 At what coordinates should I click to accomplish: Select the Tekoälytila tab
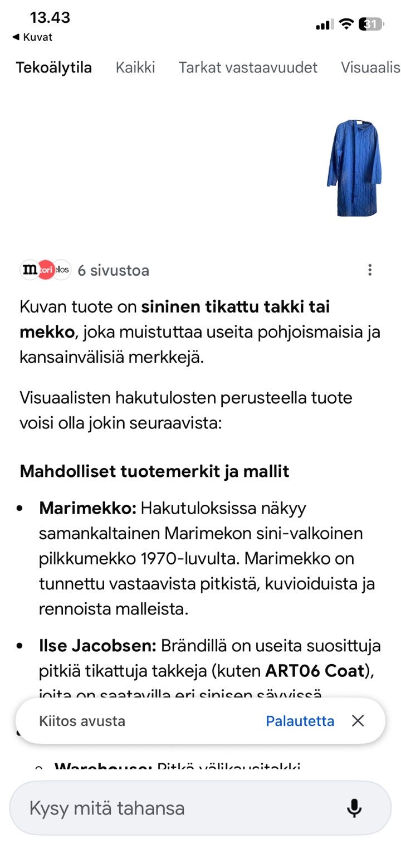(x=55, y=67)
